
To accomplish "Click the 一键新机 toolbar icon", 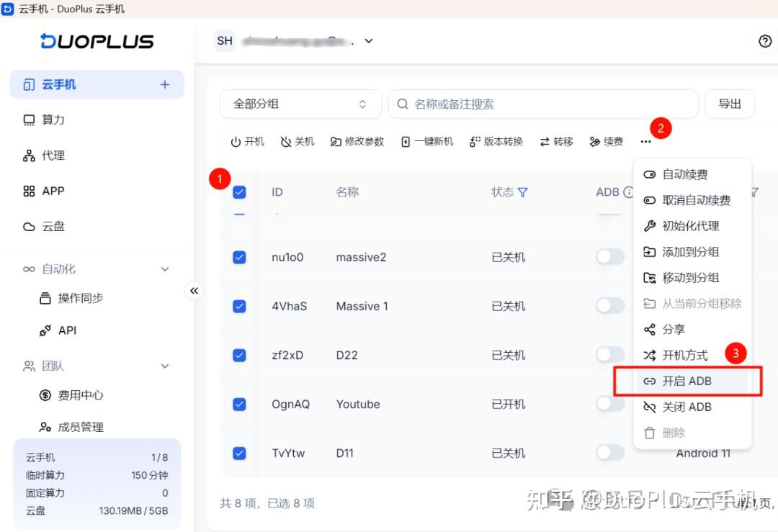I will [429, 141].
